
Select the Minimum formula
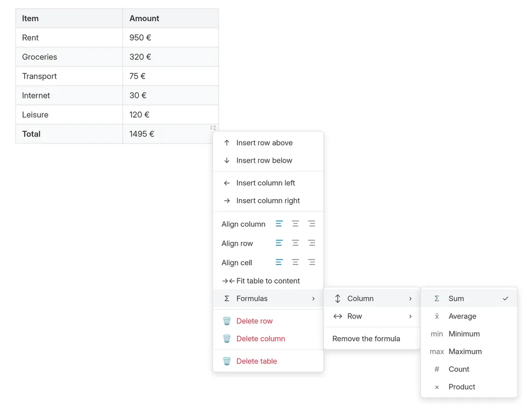pos(469,334)
